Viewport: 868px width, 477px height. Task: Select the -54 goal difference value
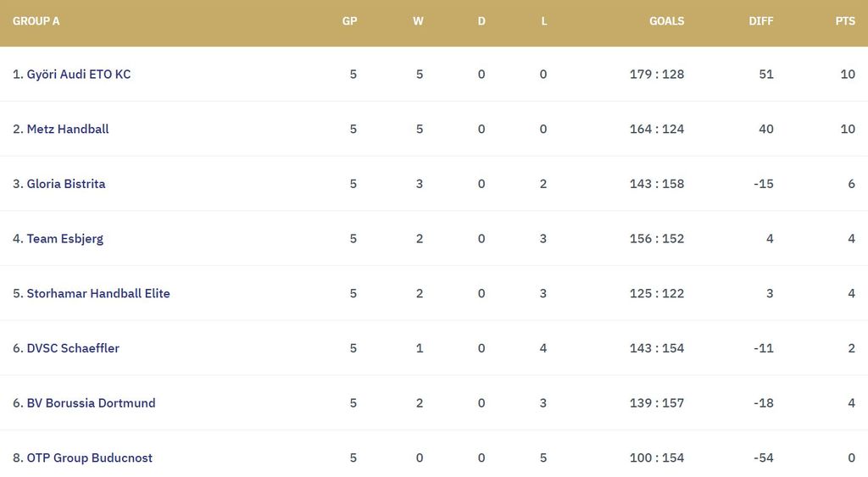pos(764,458)
